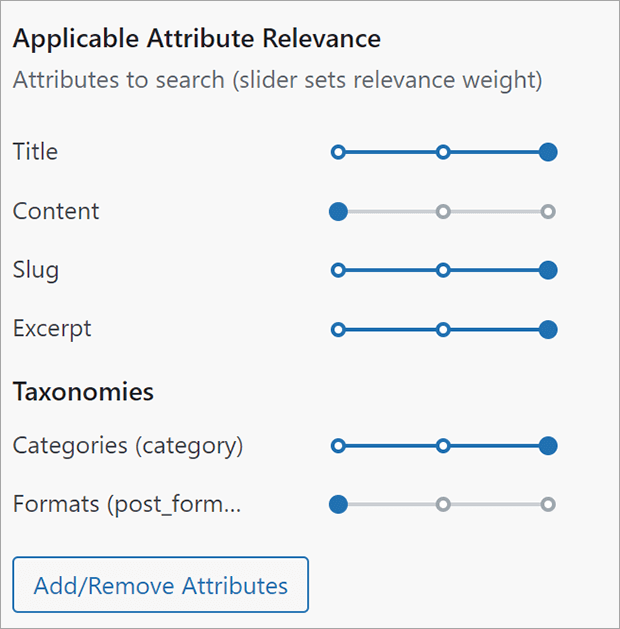
Task: Set Categories relevance to middle stop
Action: (443, 446)
